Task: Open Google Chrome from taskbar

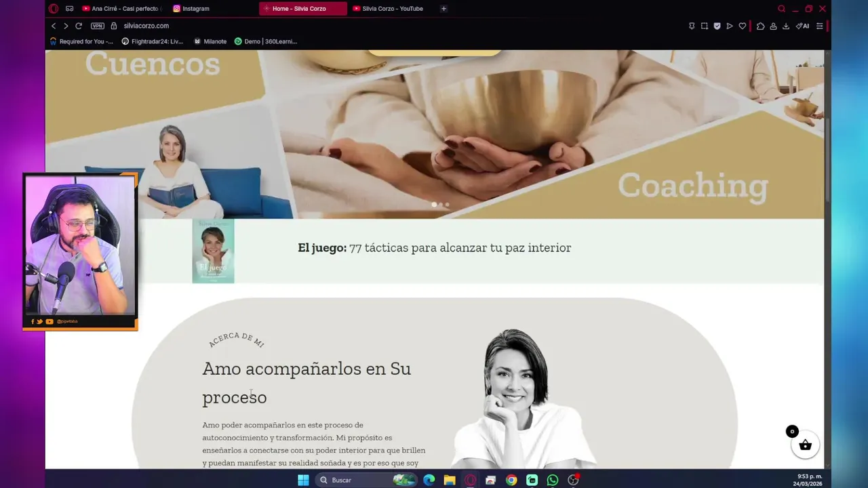Action: click(x=511, y=480)
